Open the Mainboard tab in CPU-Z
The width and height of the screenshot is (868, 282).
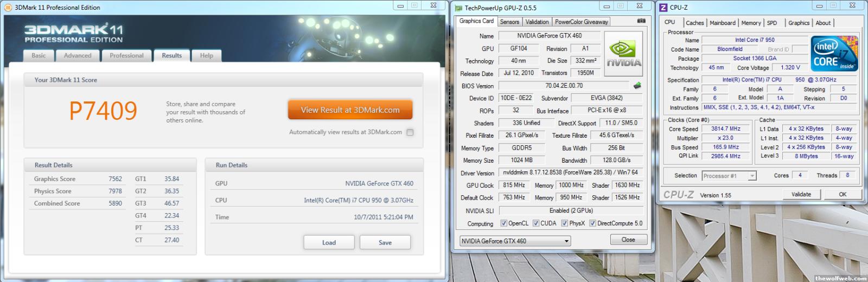723,23
